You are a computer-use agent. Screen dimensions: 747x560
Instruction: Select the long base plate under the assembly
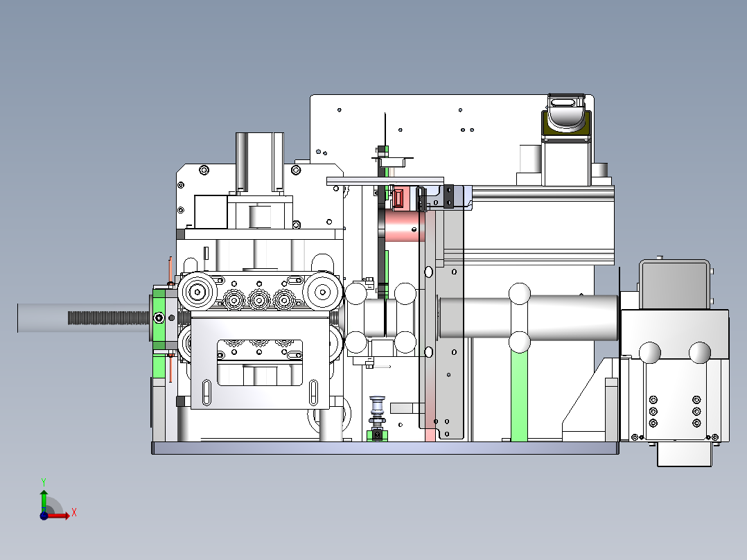385,448
